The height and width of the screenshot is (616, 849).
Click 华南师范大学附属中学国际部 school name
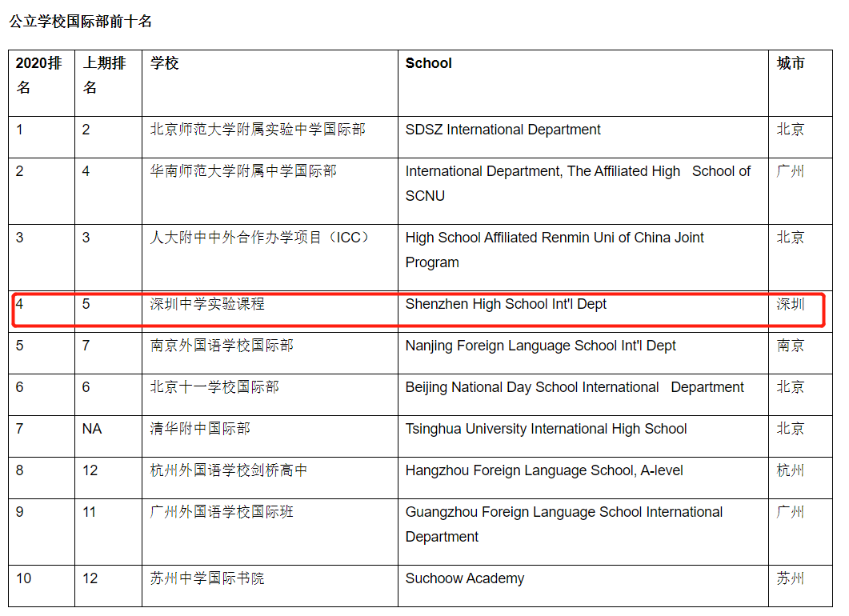(x=243, y=171)
